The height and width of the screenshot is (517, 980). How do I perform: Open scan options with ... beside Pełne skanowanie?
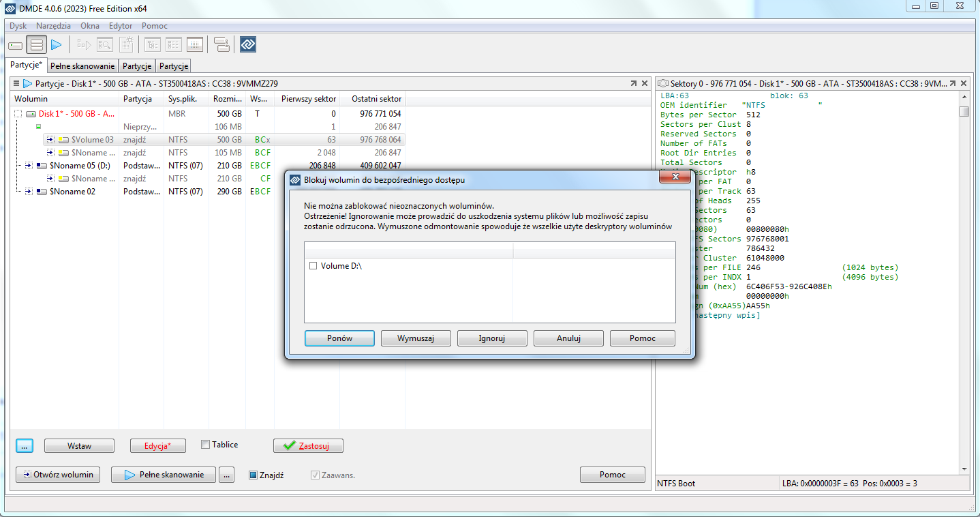point(228,475)
